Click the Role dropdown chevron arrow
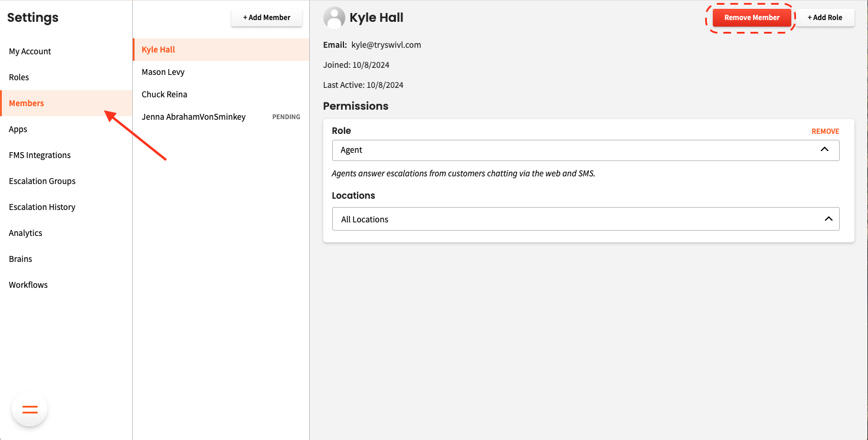Viewport: 868px width, 440px height. 824,150
